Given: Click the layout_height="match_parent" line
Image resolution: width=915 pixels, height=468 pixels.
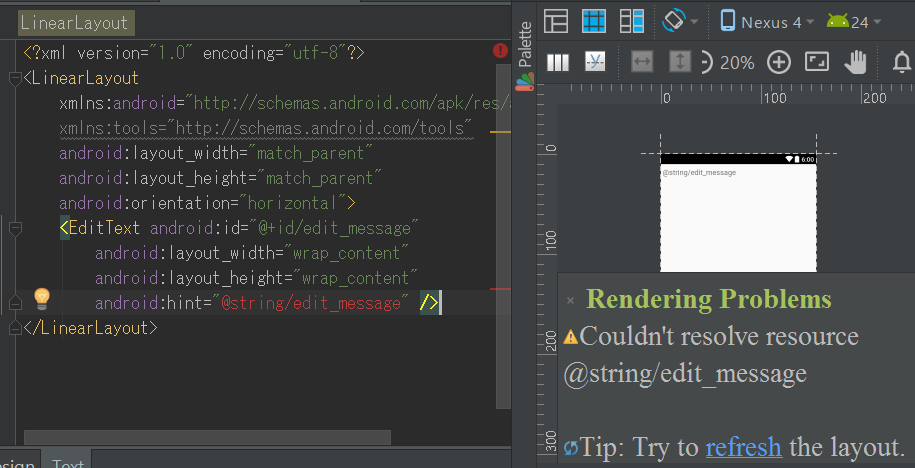Looking at the screenshot, I should (221, 179).
